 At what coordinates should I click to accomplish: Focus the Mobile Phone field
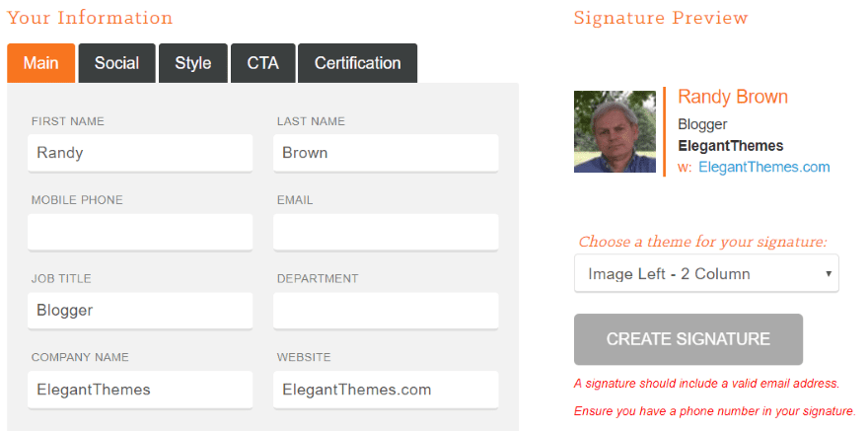[140, 232]
